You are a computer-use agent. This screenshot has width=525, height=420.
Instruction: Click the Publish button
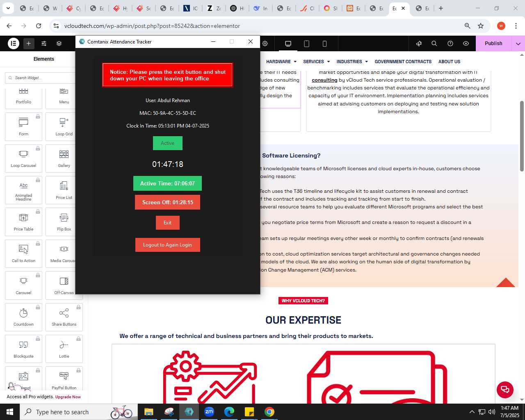[x=493, y=43]
